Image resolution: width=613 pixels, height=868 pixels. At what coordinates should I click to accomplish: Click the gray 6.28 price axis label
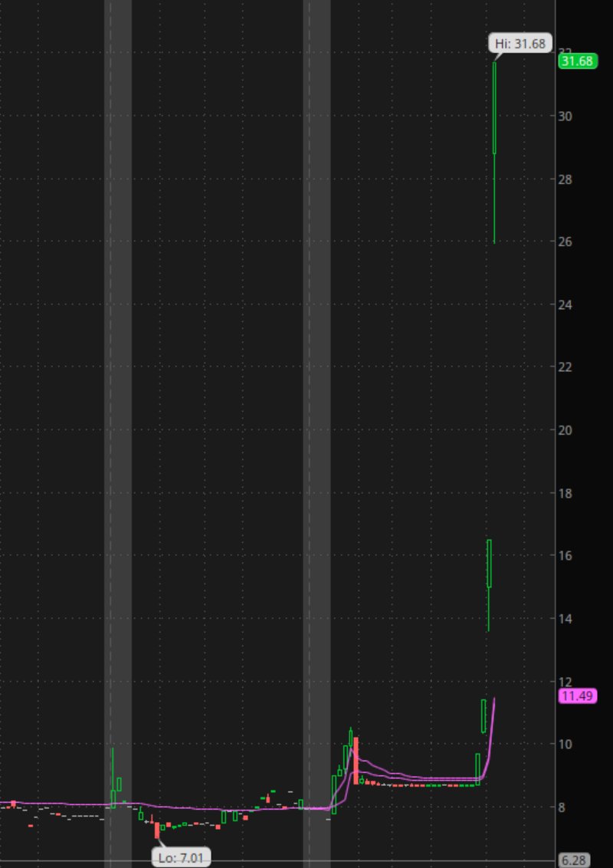click(574, 860)
